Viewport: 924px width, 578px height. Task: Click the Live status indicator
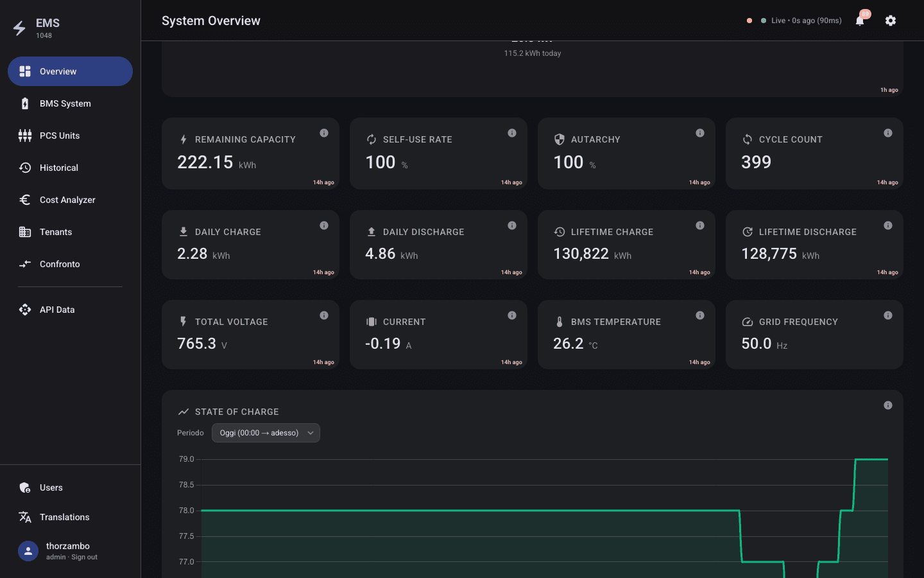coord(801,21)
